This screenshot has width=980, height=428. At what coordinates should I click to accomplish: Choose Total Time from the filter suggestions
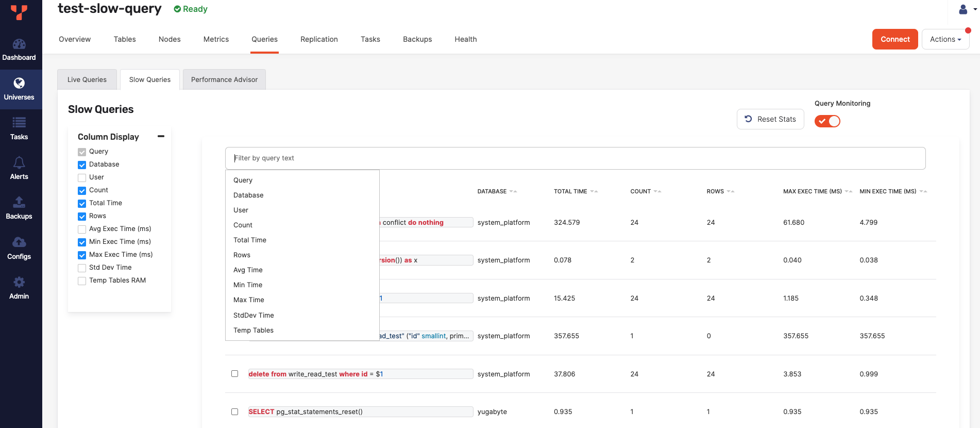250,240
